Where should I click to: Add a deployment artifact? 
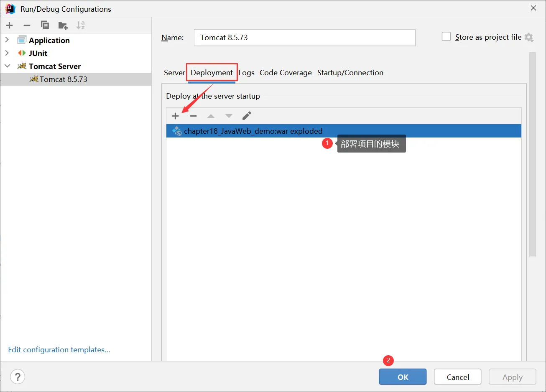coord(175,116)
